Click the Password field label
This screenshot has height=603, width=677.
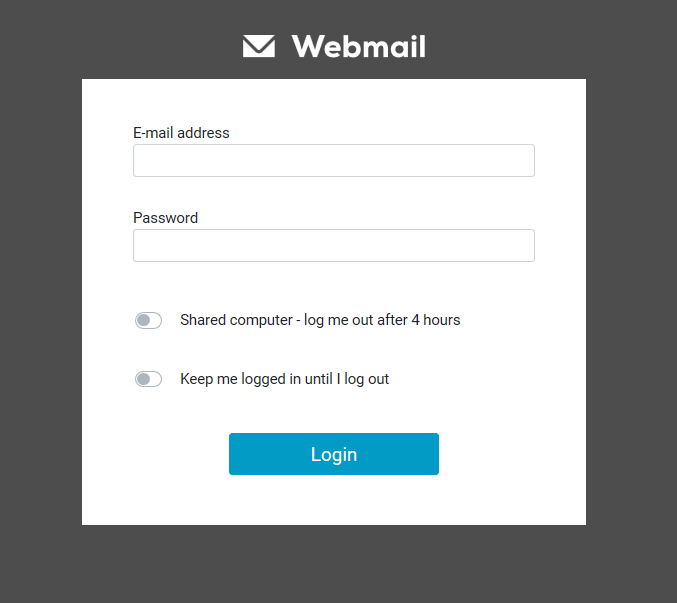[165, 218]
